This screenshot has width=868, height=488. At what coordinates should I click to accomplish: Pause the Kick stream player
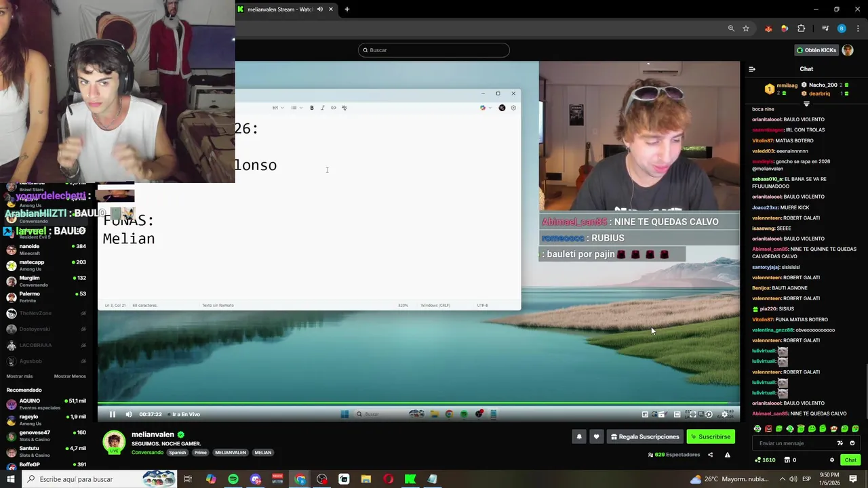[x=113, y=414]
